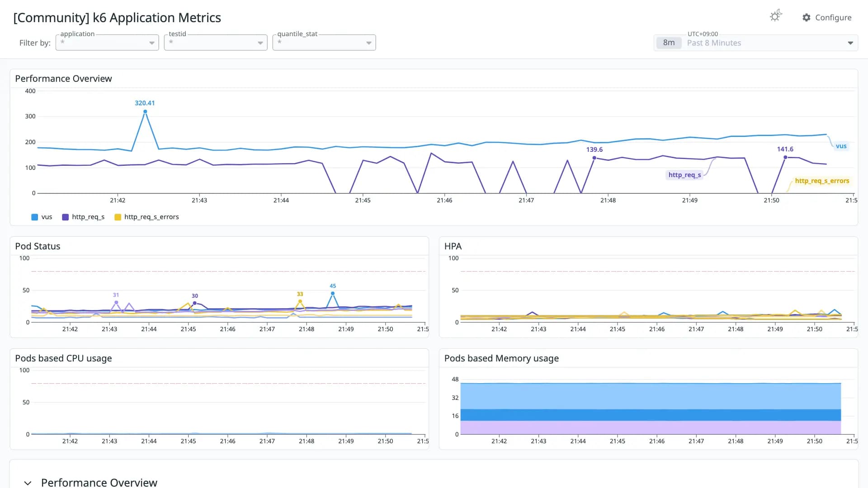This screenshot has width=868, height=488.
Task: Click the vus series label at chart end
Action: pyautogui.click(x=841, y=146)
